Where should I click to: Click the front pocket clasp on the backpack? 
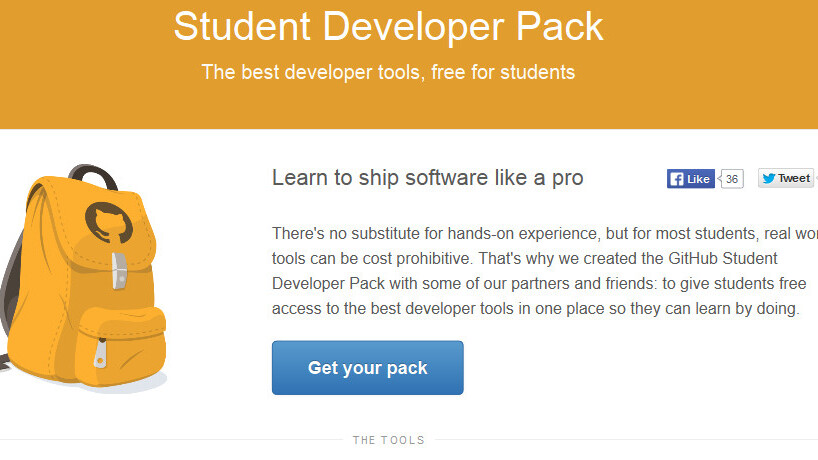[x=100, y=351]
